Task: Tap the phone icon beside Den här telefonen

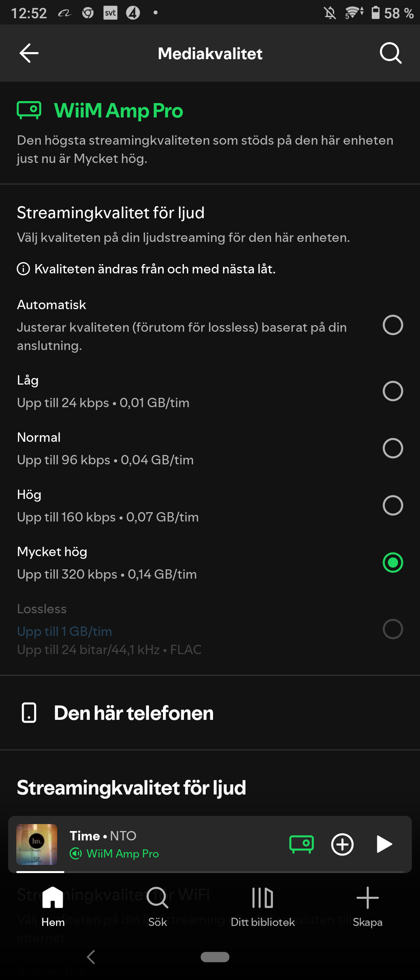Action: click(x=29, y=713)
